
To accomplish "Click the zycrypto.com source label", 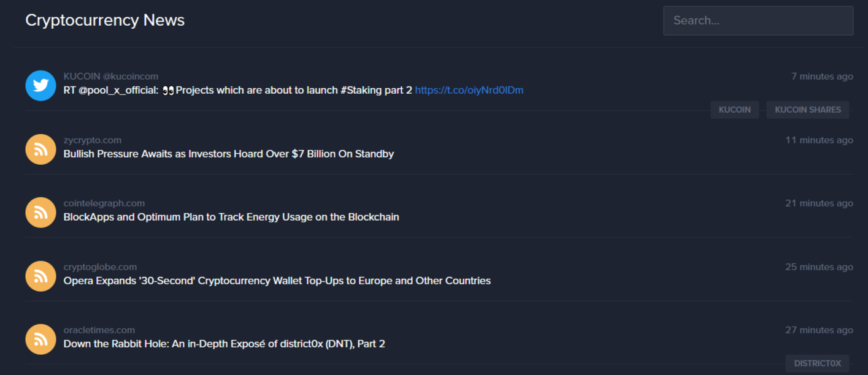I will pyautogui.click(x=93, y=140).
